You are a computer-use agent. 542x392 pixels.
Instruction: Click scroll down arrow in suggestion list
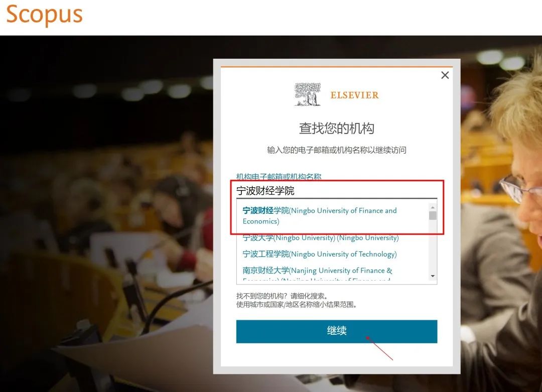point(433,276)
